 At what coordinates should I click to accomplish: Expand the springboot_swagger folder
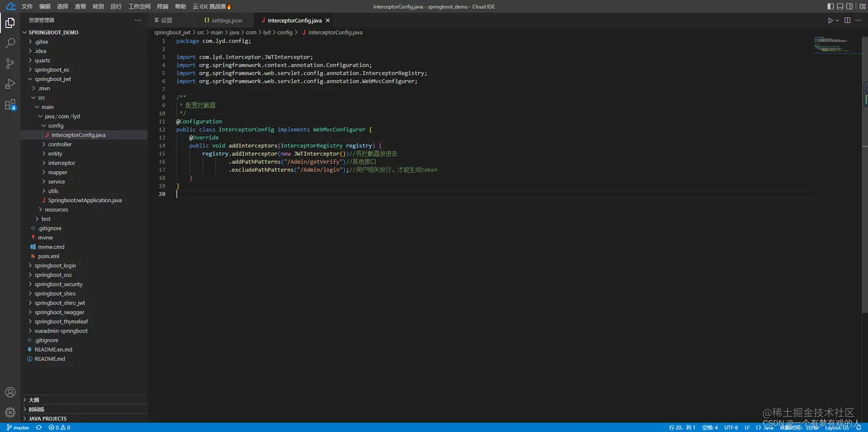coord(84,312)
